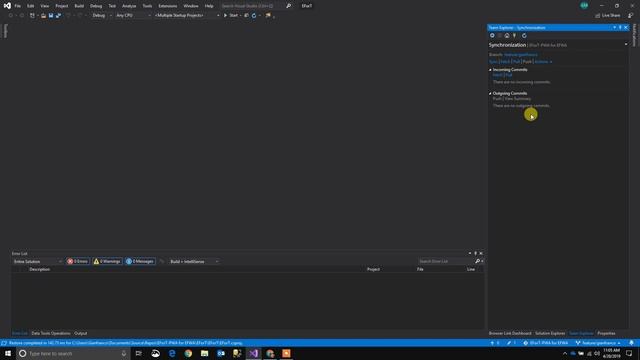The height and width of the screenshot is (360, 640).
Task: Open the Entire Solution scope dropdown
Action: pos(37,261)
